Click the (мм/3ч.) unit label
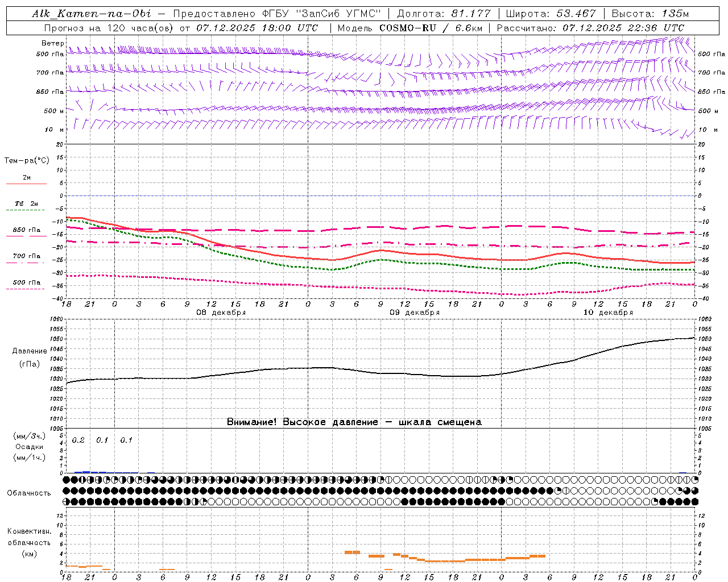 (x=30, y=436)
